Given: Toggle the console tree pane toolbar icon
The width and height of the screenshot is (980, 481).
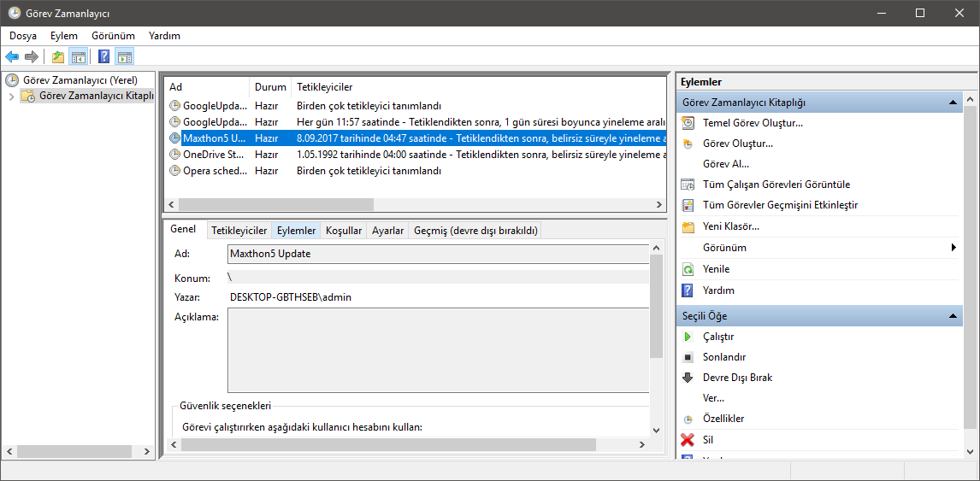Looking at the screenshot, I should pyautogui.click(x=78, y=57).
